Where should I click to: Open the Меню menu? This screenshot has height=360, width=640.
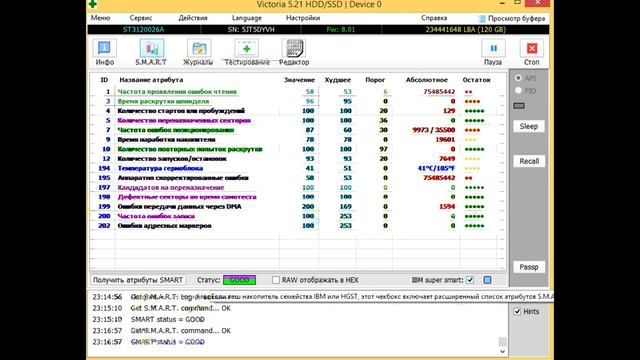[x=100, y=18]
